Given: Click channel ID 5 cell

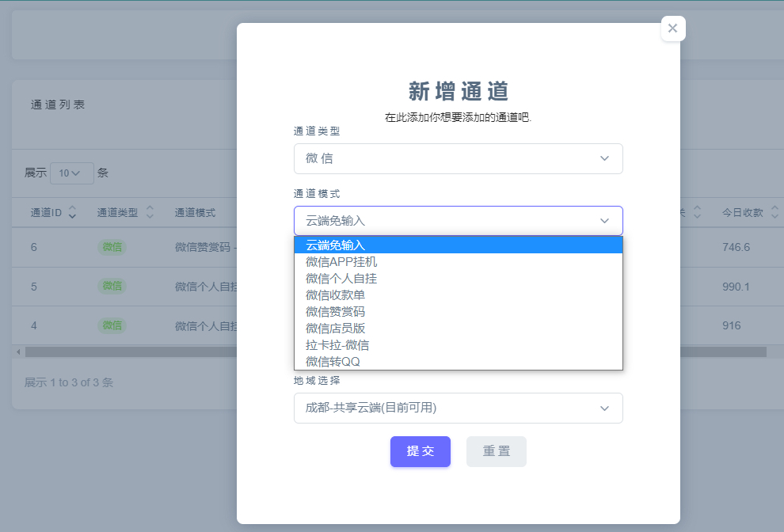Looking at the screenshot, I should click(x=33, y=287).
